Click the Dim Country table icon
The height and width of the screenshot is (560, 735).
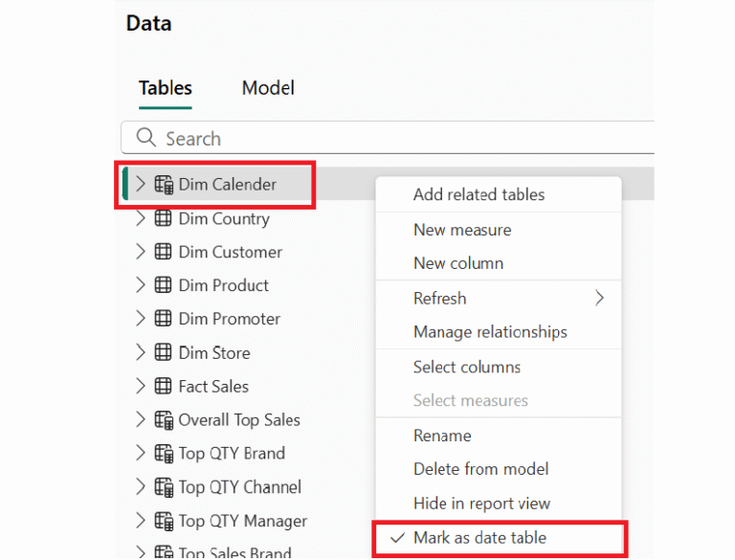[x=163, y=218]
